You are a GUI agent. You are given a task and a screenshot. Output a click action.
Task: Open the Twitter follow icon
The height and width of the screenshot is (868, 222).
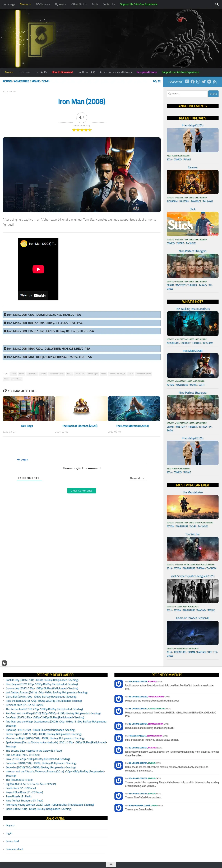(203, 82)
